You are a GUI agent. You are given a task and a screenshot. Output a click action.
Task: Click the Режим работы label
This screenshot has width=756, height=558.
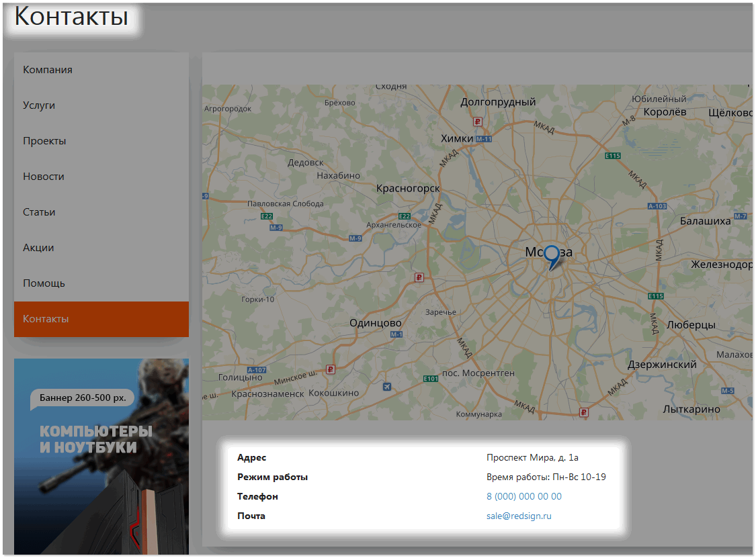[272, 477]
